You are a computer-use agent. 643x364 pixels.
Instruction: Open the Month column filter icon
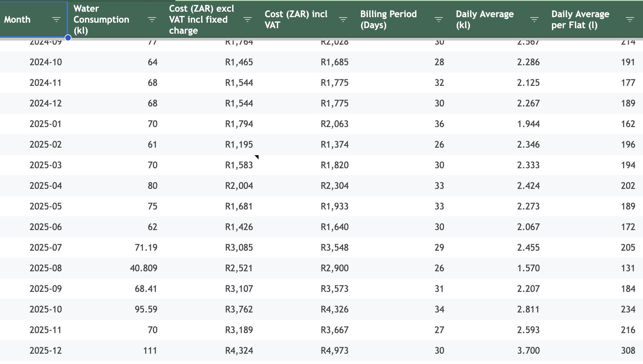click(56, 20)
